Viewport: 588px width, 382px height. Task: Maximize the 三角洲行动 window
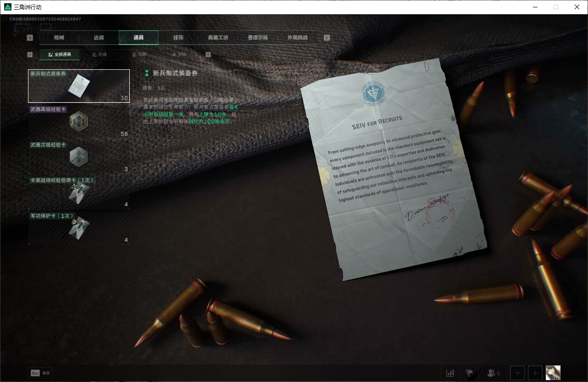tap(556, 7)
